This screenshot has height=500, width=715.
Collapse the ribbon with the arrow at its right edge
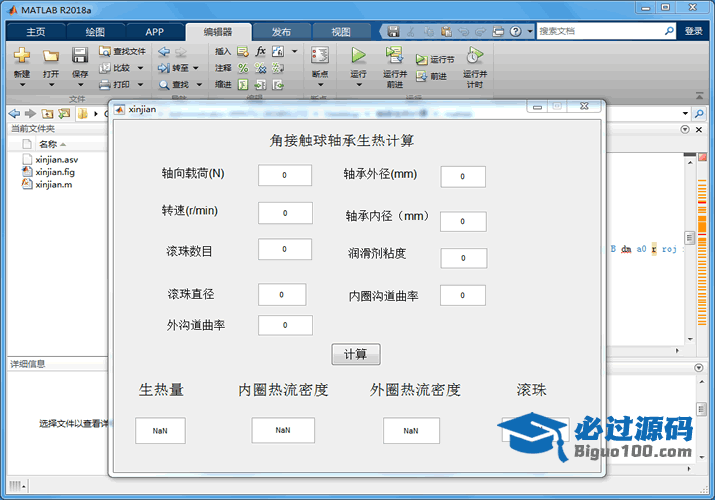coord(699,95)
